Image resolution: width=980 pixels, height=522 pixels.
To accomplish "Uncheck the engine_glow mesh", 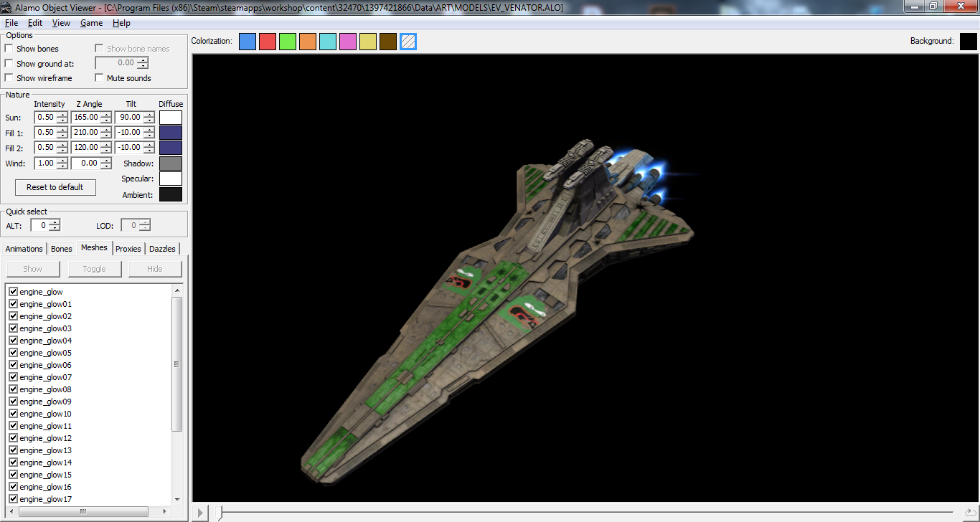I will [x=13, y=292].
